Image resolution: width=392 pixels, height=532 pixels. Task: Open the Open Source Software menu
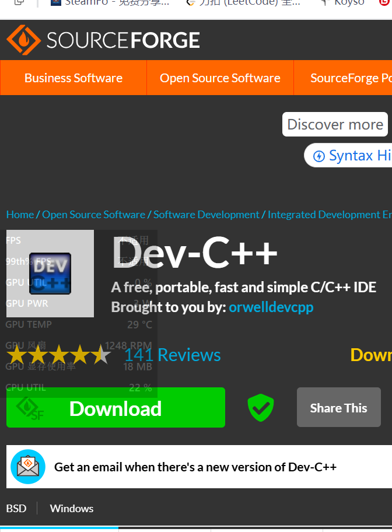point(220,78)
